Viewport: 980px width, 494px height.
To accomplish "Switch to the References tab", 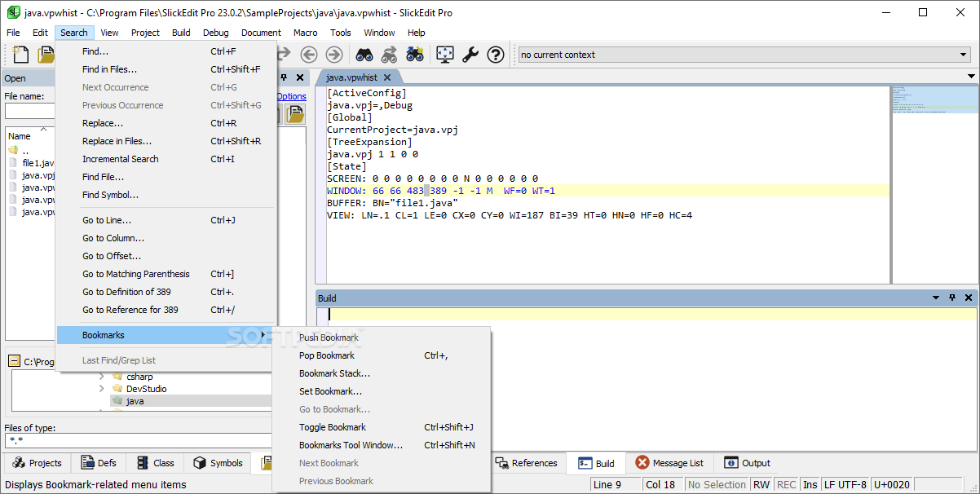I will click(x=527, y=463).
